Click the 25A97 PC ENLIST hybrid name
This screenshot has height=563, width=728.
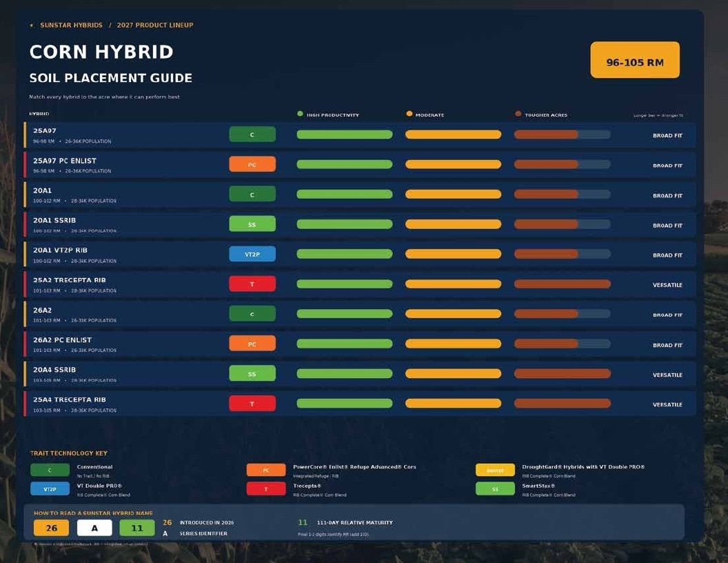(x=65, y=161)
